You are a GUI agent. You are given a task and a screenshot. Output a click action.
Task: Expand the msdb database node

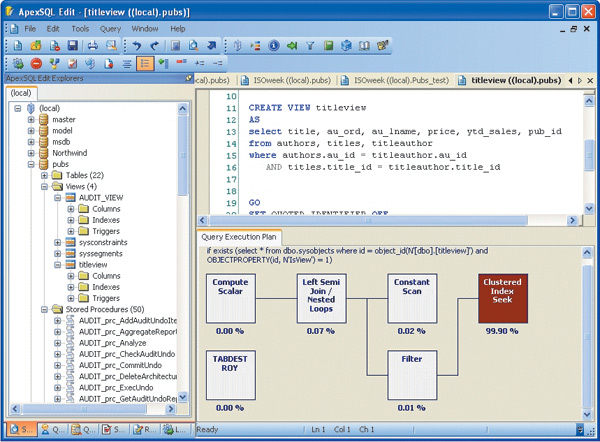tap(31, 142)
